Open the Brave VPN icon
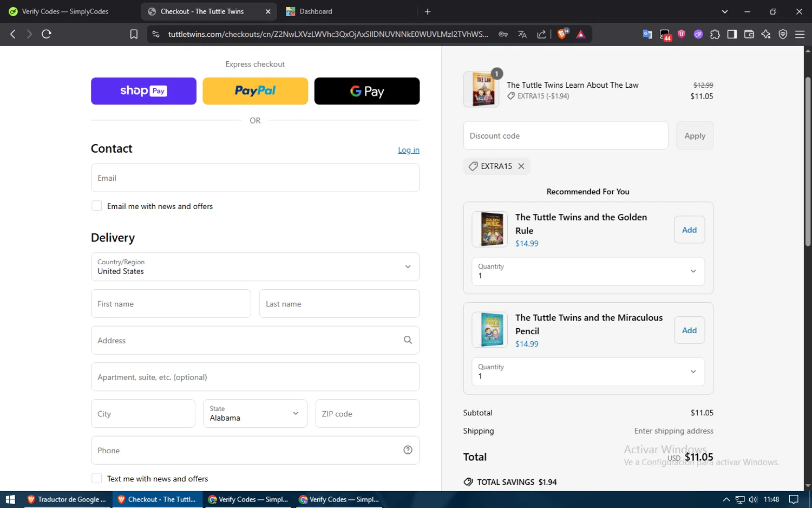The height and width of the screenshot is (508, 812). pos(783,34)
